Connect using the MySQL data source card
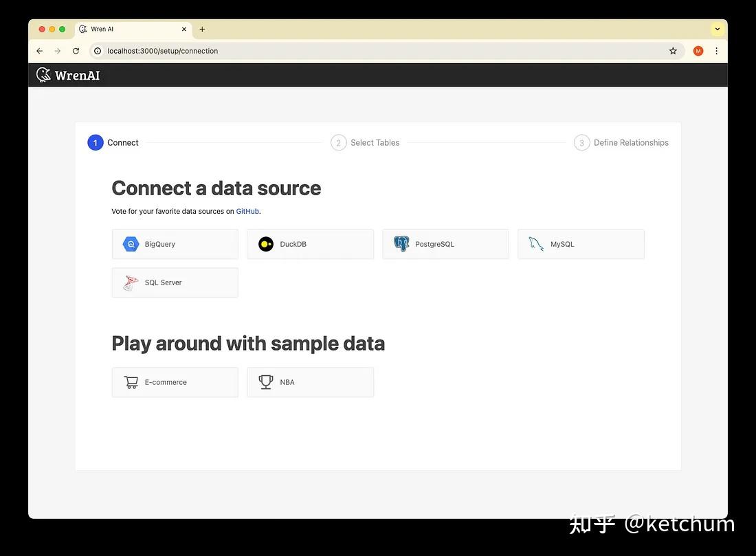Image resolution: width=756 pixels, height=556 pixels. (580, 243)
